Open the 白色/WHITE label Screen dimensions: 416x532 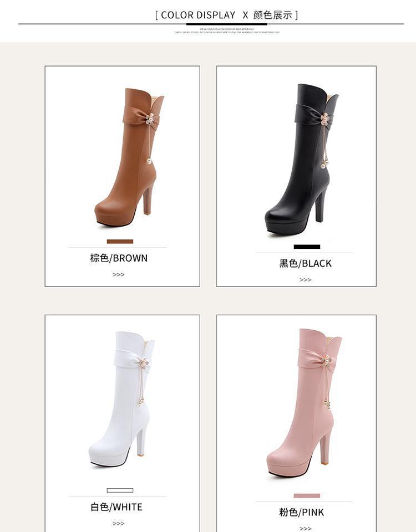116,507
